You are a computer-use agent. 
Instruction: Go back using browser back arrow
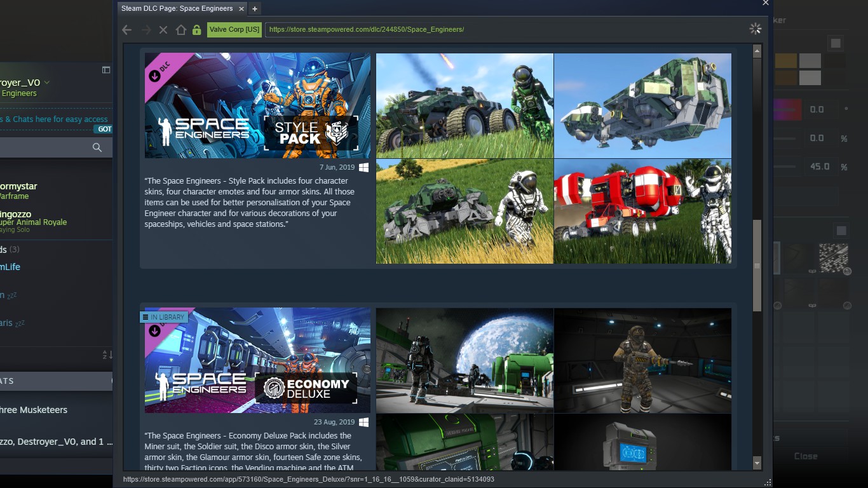(126, 30)
